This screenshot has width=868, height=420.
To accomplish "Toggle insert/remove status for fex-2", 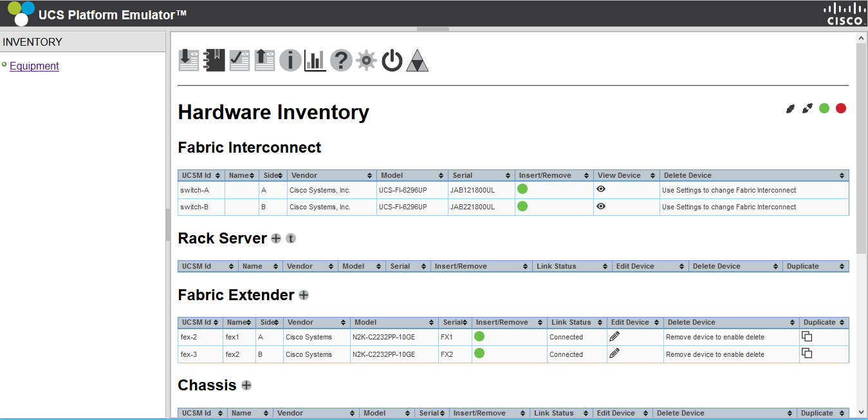I will pyautogui.click(x=479, y=336).
